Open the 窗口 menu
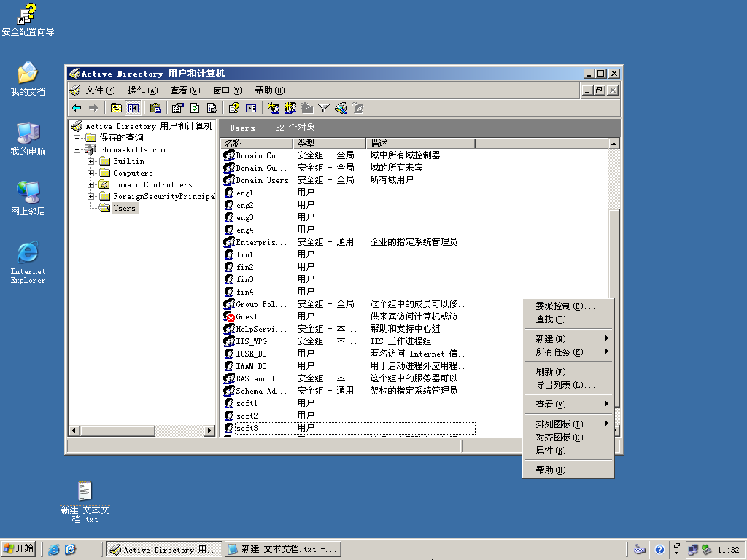This screenshot has width=747, height=560. pyautogui.click(x=228, y=90)
